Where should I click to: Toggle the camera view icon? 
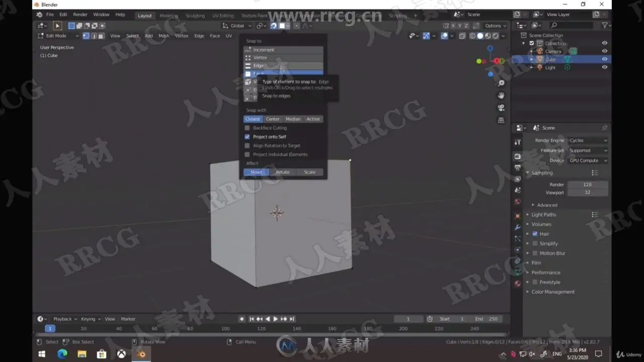coord(501,108)
